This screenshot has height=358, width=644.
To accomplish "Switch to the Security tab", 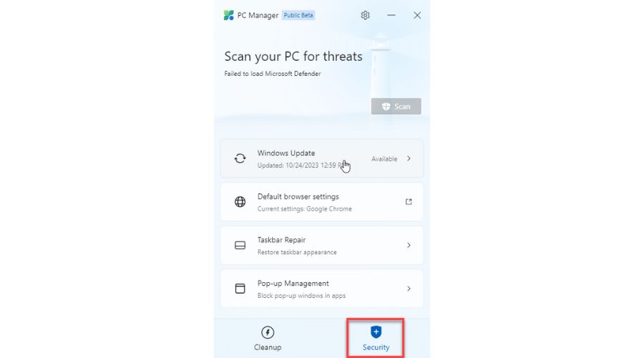I will pyautogui.click(x=376, y=338).
